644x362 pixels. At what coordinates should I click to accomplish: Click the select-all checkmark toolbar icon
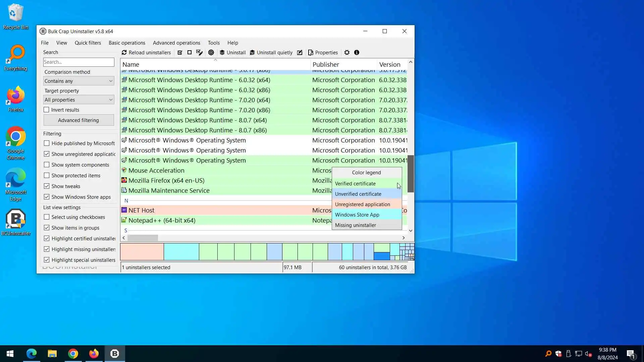coord(180,53)
